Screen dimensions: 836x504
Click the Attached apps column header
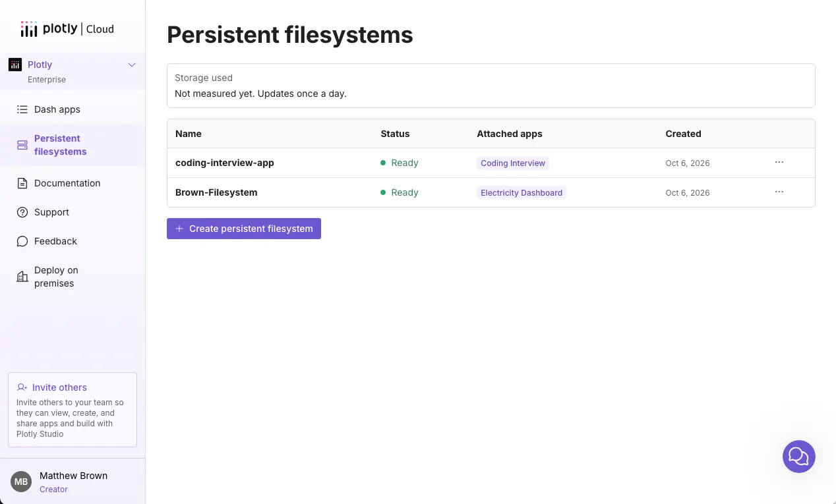510,134
